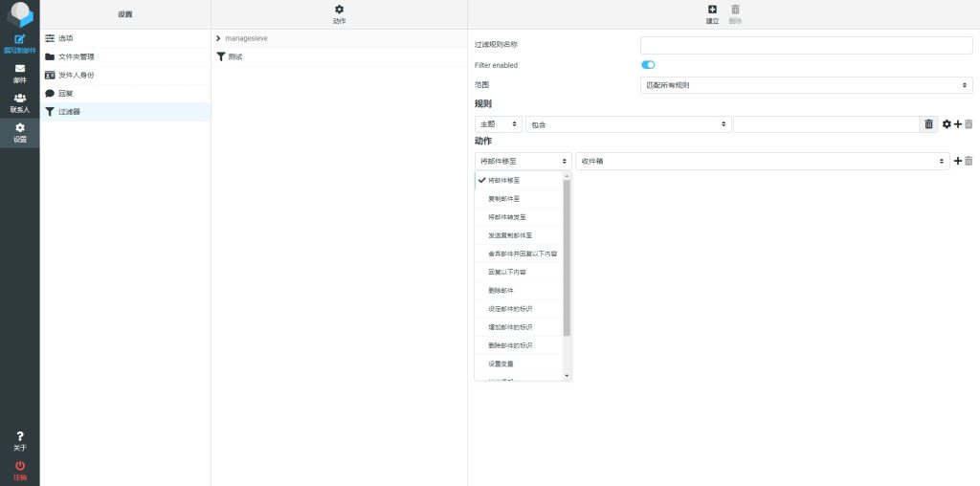Add a new rule with plus icon
The height and width of the screenshot is (486, 980).
pyautogui.click(x=957, y=124)
